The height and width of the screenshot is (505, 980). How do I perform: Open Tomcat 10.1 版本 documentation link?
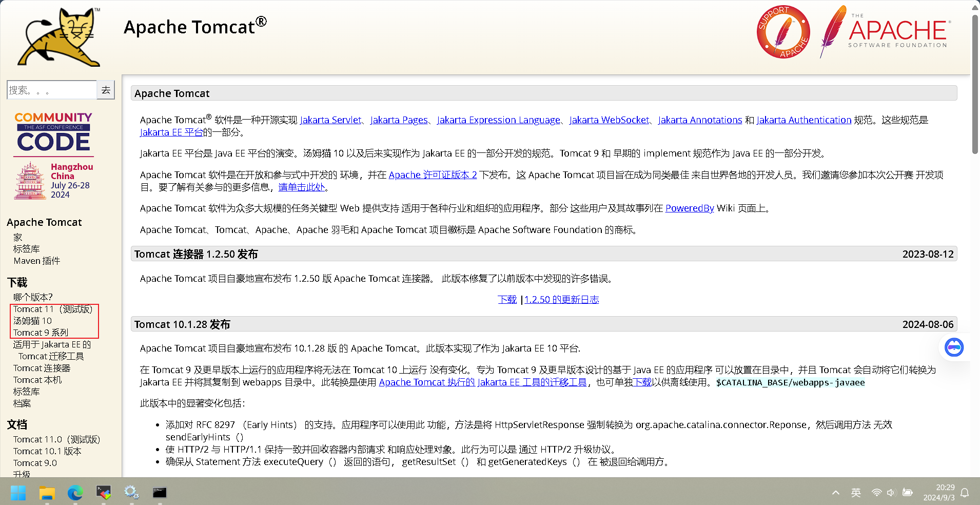pos(47,451)
